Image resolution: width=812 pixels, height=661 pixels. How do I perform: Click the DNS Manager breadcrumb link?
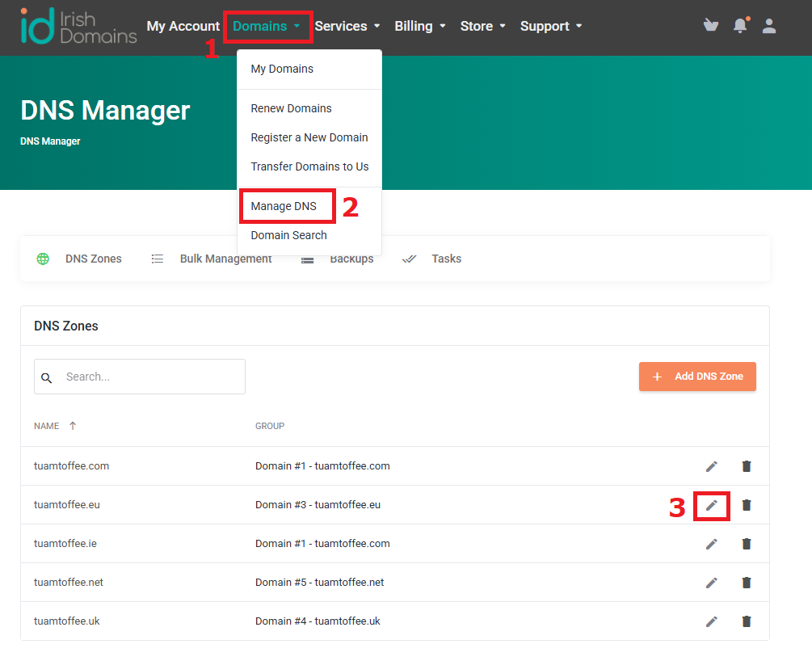[50, 141]
